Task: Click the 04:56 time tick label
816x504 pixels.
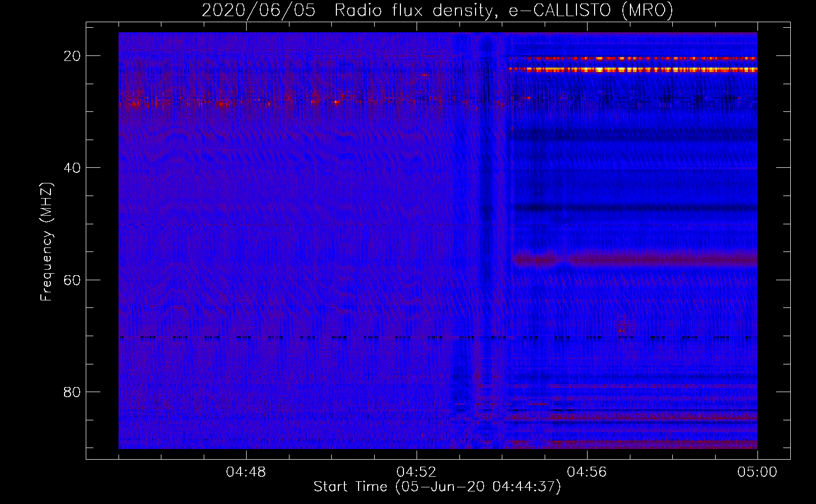Action: click(587, 472)
